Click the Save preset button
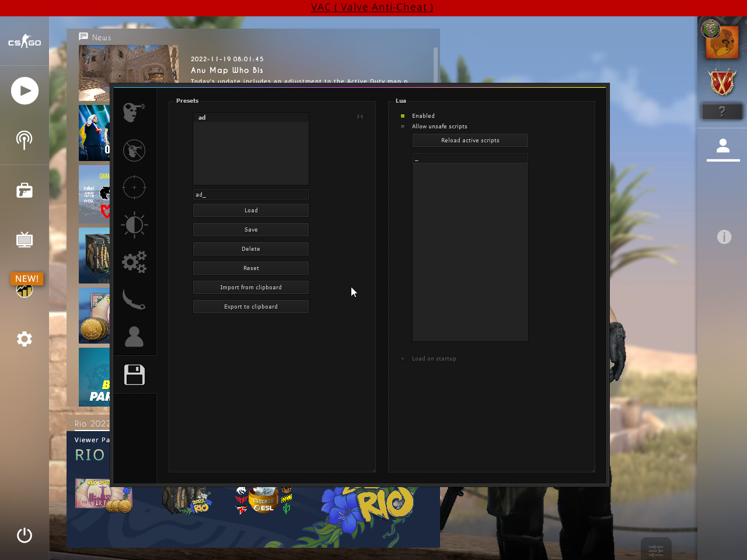747x560 pixels. tap(251, 230)
